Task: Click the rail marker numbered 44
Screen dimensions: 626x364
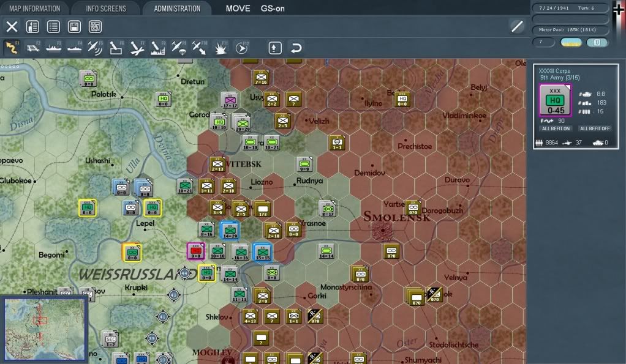Action: click(184, 273)
